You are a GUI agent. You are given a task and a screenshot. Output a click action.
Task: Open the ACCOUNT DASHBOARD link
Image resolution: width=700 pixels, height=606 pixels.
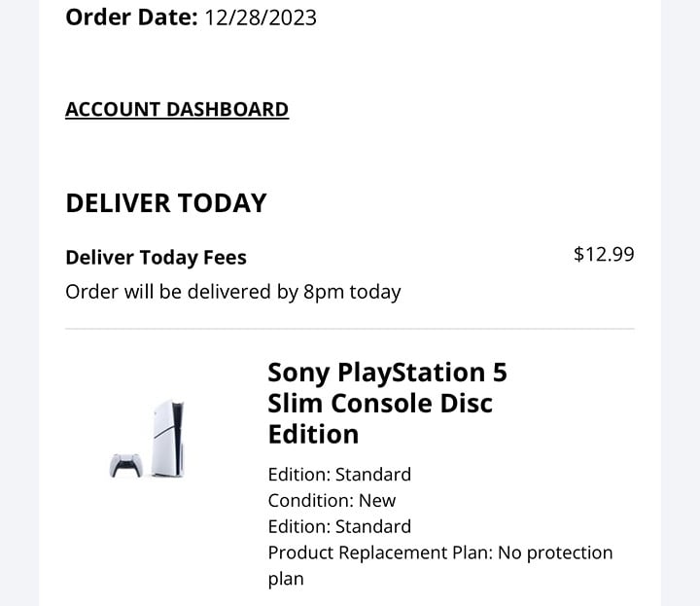(x=177, y=109)
